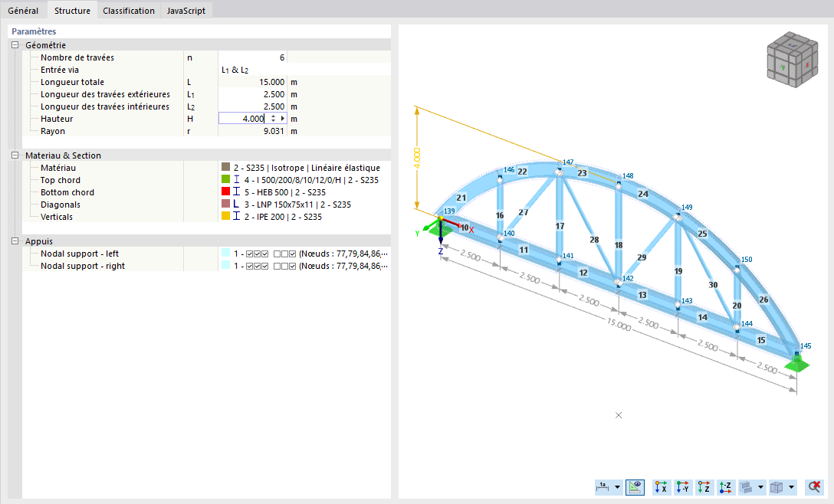Click the reset zoom magnifier icon
The width and height of the screenshot is (834, 504).
point(814,486)
